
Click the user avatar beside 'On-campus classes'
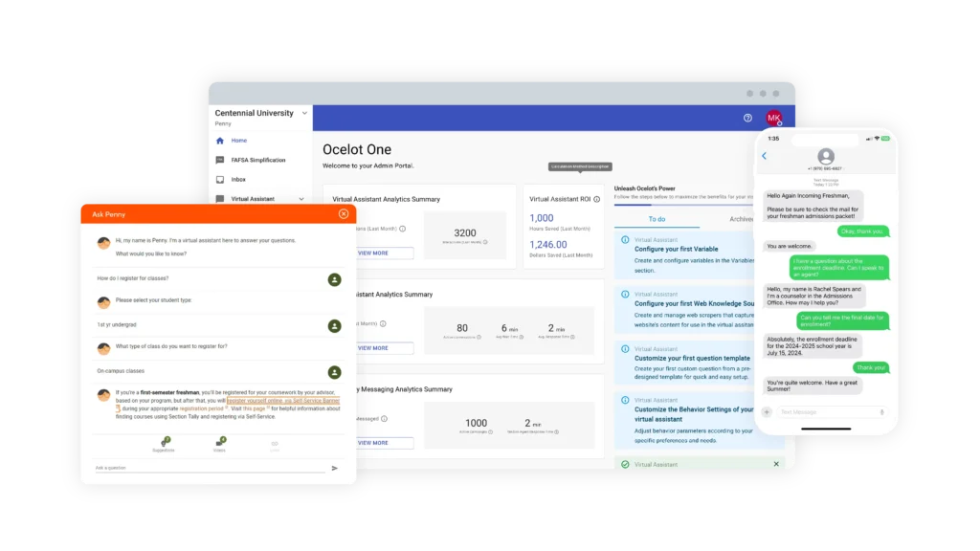[334, 372]
